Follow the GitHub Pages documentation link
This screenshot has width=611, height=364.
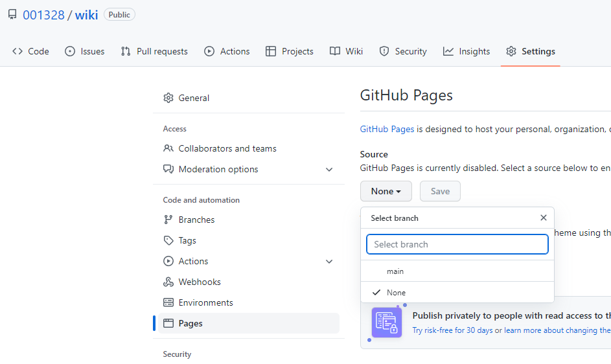[x=387, y=129]
